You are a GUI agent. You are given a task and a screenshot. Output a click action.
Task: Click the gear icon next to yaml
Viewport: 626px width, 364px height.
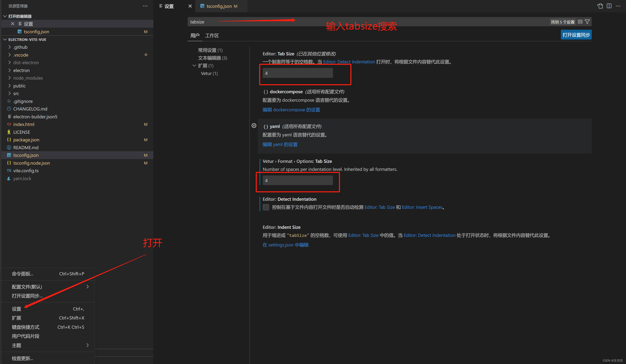(254, 126)
